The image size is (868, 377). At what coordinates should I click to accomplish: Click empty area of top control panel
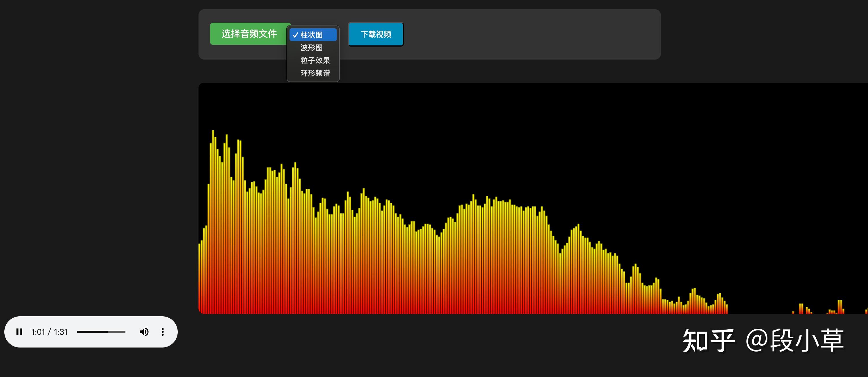pyautogui.click(x=533, y=34)
